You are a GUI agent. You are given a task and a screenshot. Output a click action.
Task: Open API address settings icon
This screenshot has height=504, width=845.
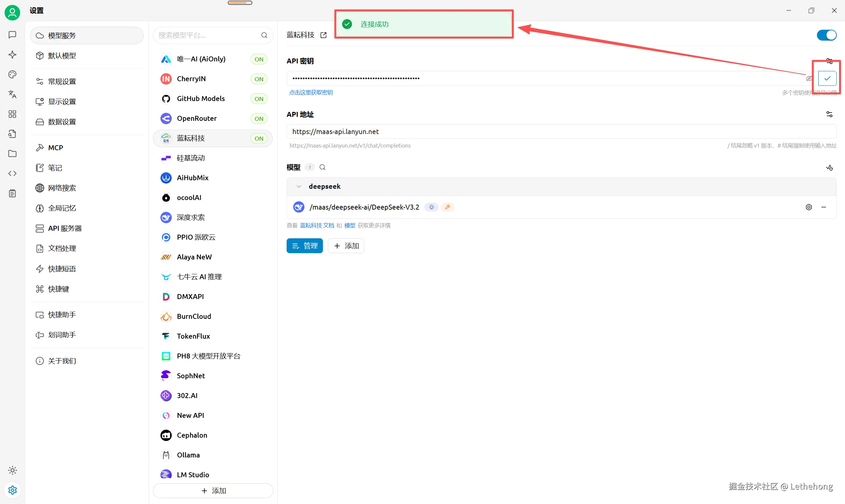(829, 114)
